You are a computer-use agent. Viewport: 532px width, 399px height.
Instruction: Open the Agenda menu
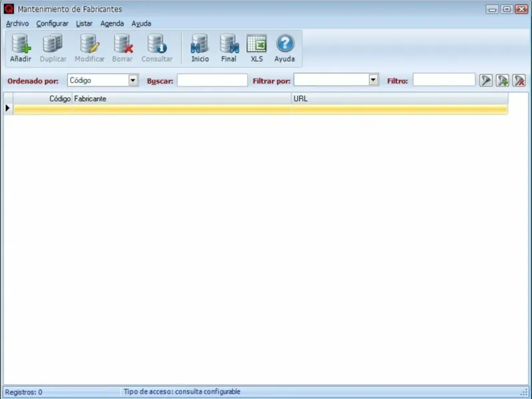pos(112,23)
